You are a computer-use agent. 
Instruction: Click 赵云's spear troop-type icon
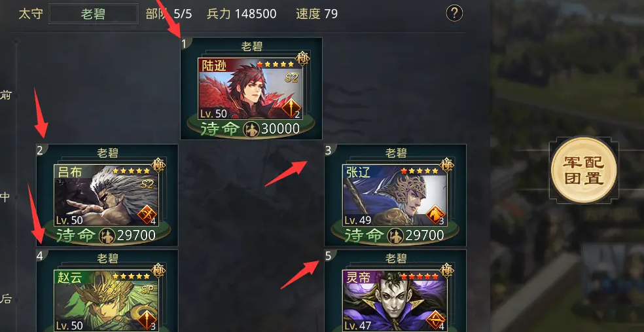point(147,320)
